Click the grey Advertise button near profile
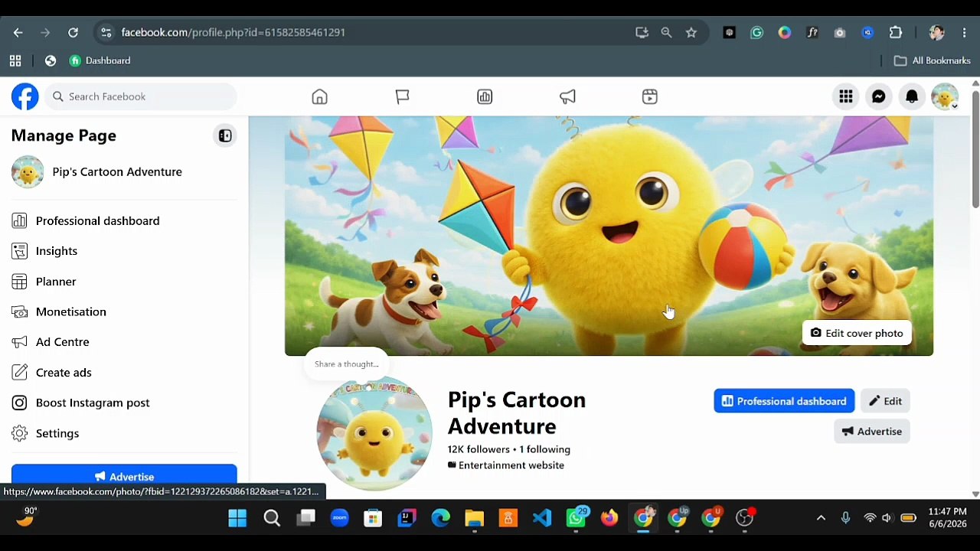This screenshot has height=551, width=980. pos(872,432)
